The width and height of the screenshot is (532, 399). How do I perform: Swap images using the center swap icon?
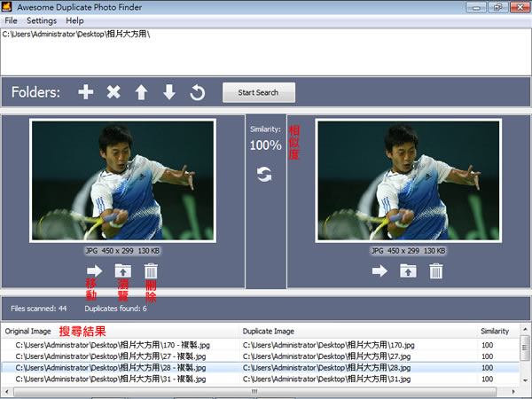[x=264, y=175]
